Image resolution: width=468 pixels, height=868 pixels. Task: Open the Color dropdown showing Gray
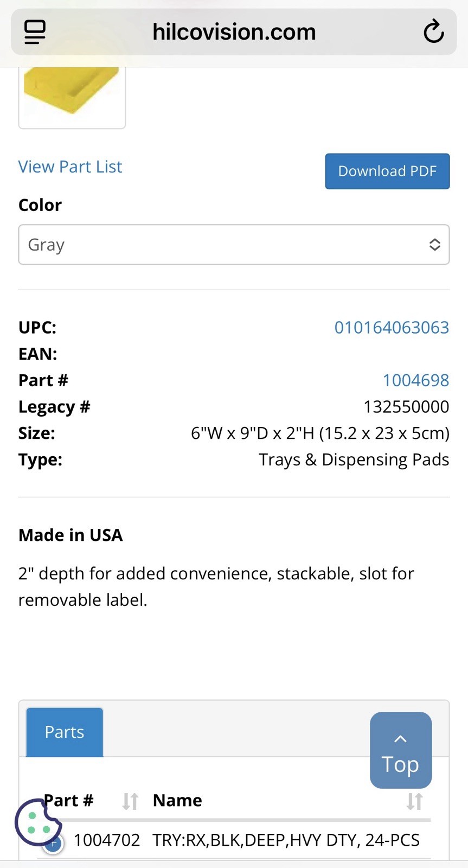pos(234,245)
